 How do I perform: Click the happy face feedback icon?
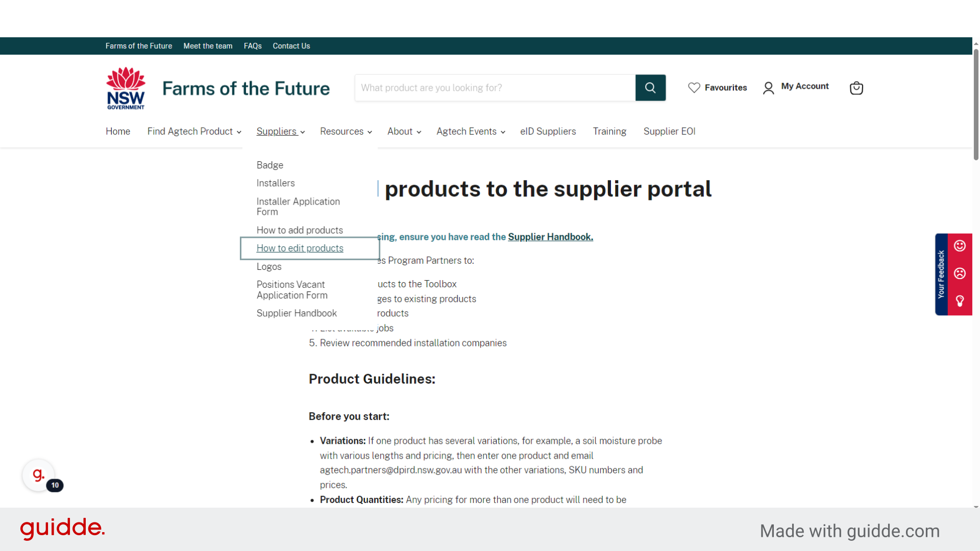click(960, 246)
